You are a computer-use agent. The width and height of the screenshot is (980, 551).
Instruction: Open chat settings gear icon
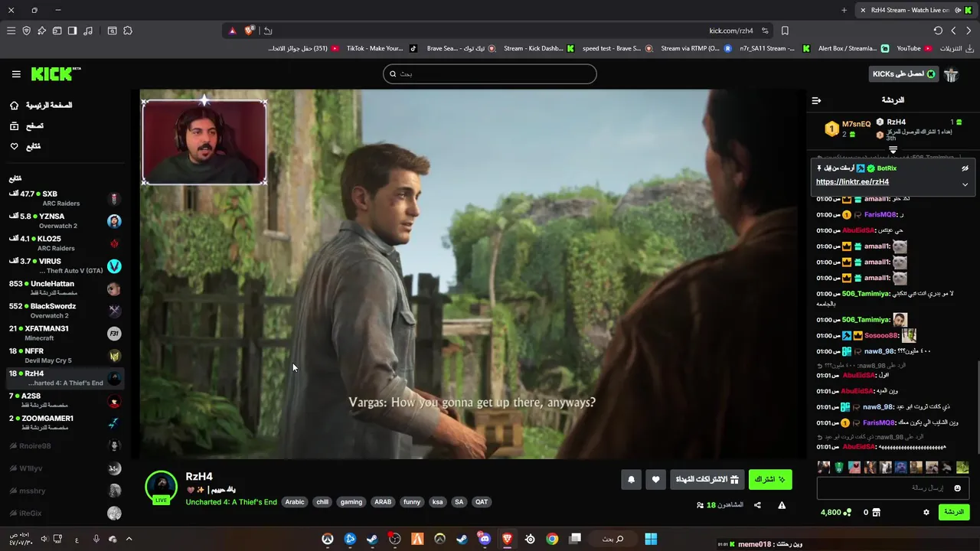(x=926, y=512)
